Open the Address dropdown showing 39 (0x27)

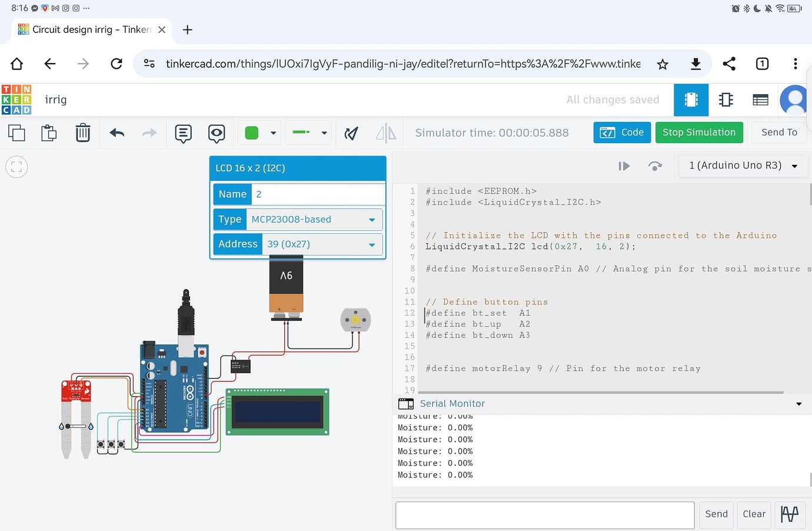pos(321,244)
